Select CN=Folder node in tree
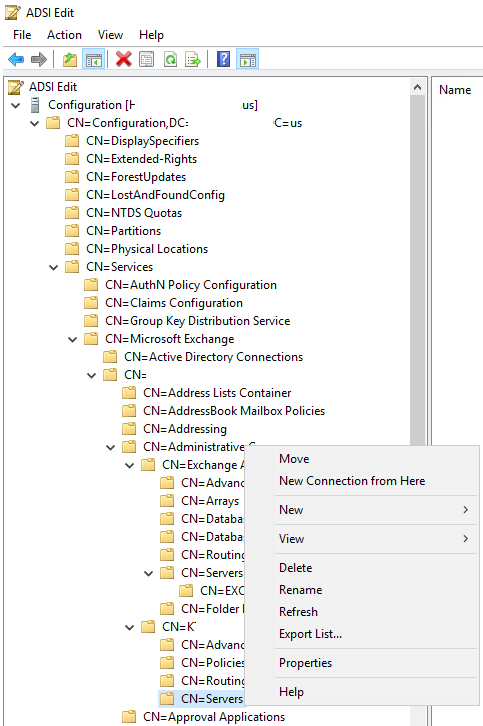Screen dimensions: 483x726 pyautogui.click(x=213, y=609)
